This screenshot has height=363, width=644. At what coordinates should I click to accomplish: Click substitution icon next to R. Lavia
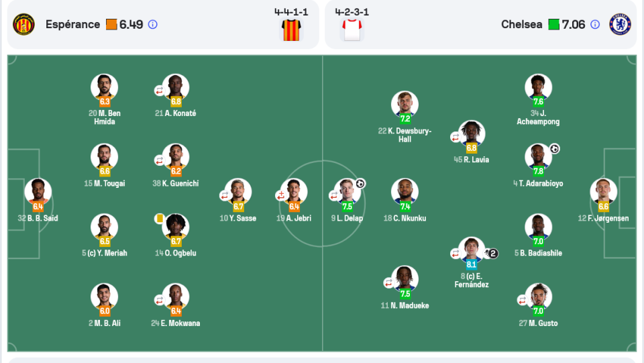pos(455,138)
